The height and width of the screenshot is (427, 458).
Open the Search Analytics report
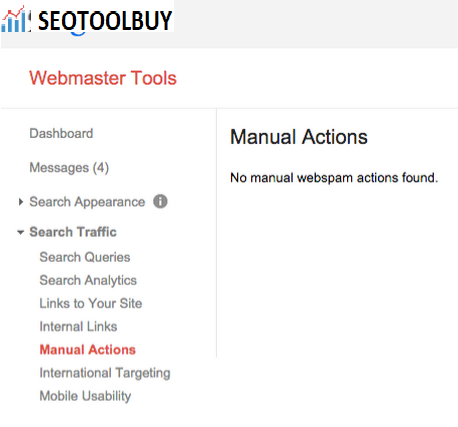[x=88, y=281]
